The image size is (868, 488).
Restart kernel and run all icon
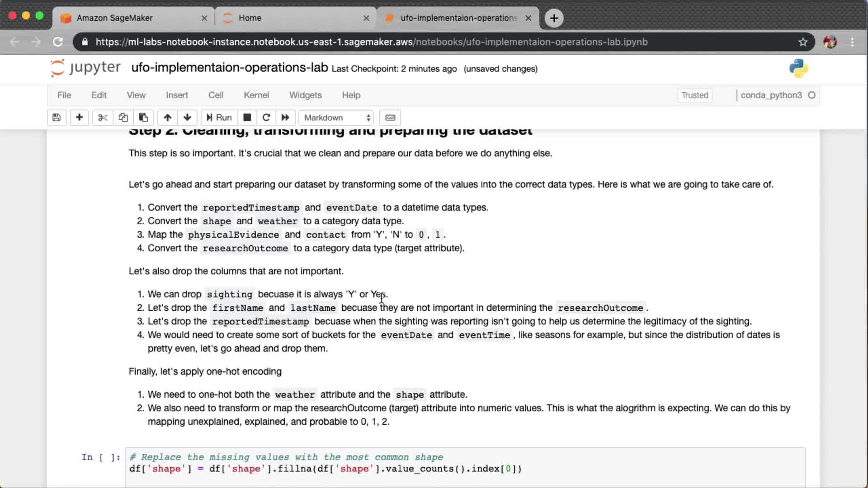coord(285,117)
